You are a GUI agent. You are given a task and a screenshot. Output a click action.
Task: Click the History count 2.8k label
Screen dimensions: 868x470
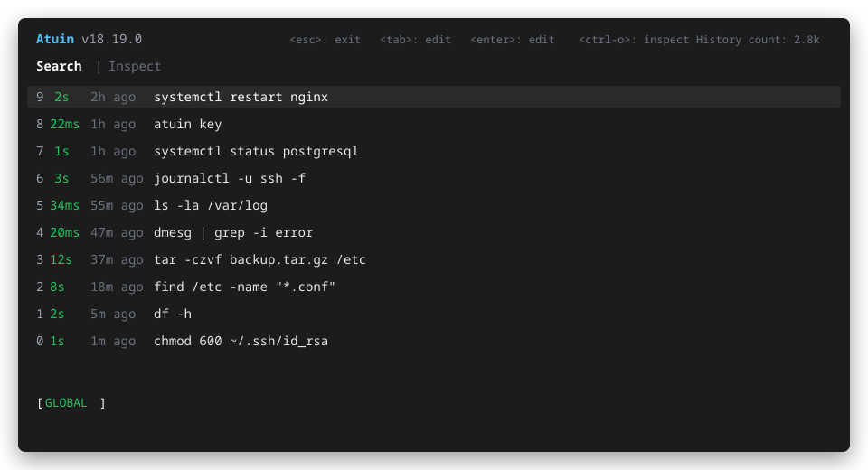pos(758,40)
